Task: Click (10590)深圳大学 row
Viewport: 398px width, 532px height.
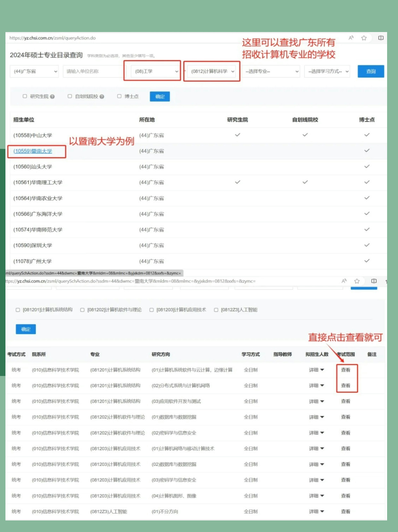Action: pos(198,245)
